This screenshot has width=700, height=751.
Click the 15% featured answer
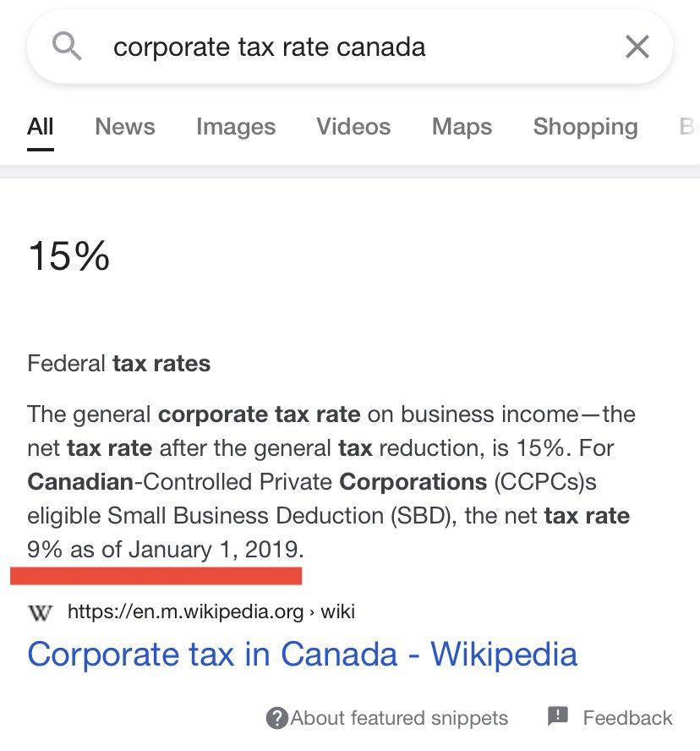click(68, 255)
